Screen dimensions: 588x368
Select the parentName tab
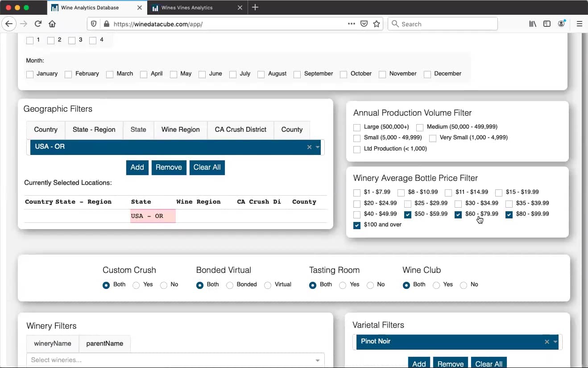105,343
